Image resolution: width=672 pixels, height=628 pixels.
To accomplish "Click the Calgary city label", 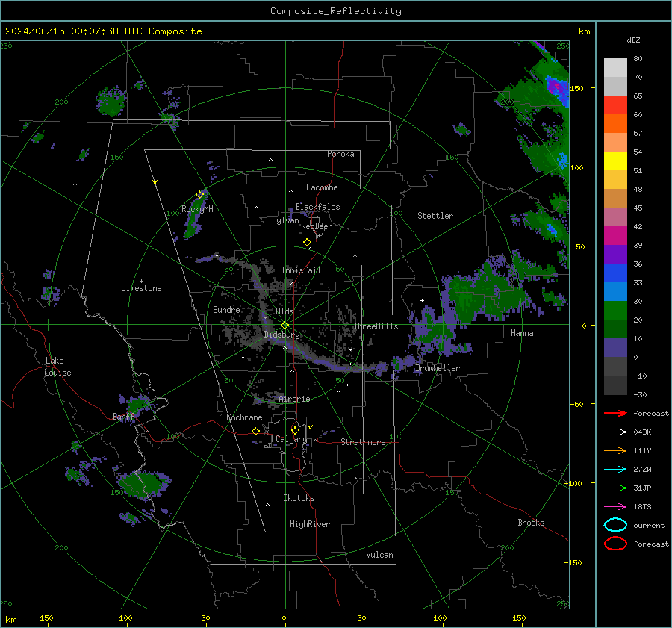I will coord(291,439).
